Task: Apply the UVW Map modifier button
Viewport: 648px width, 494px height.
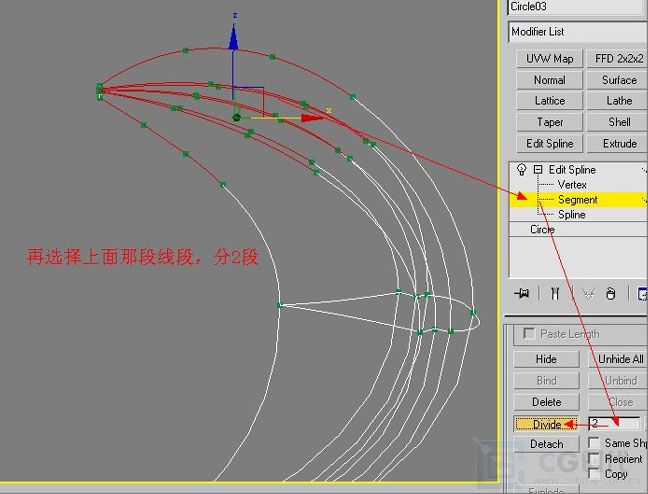Action: [549, 59]
